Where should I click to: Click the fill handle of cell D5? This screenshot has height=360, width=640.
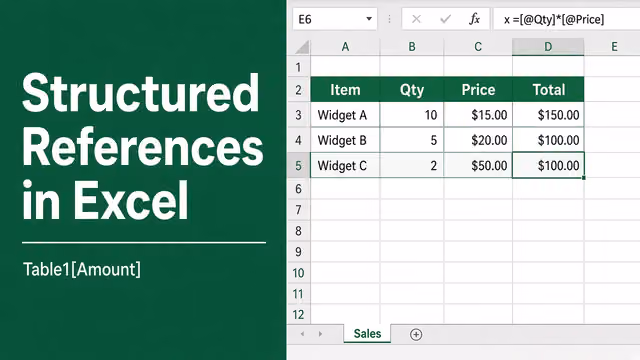[584, 178]
